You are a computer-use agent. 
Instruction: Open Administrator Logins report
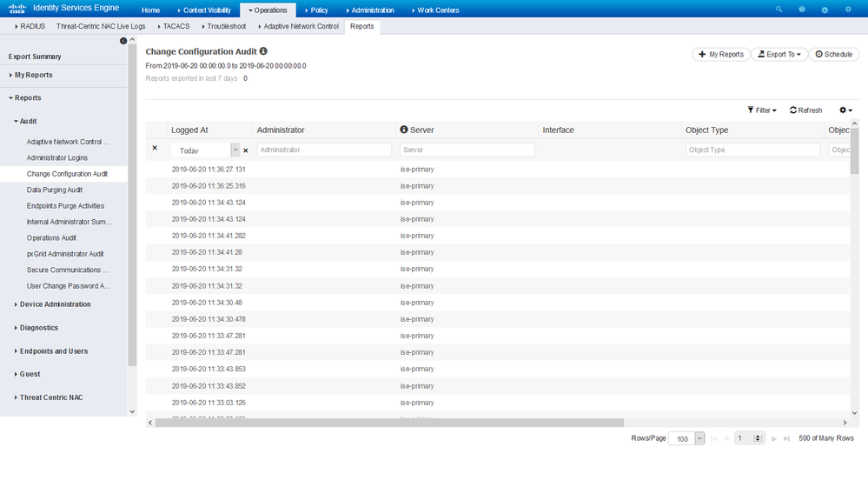[57, 158]
